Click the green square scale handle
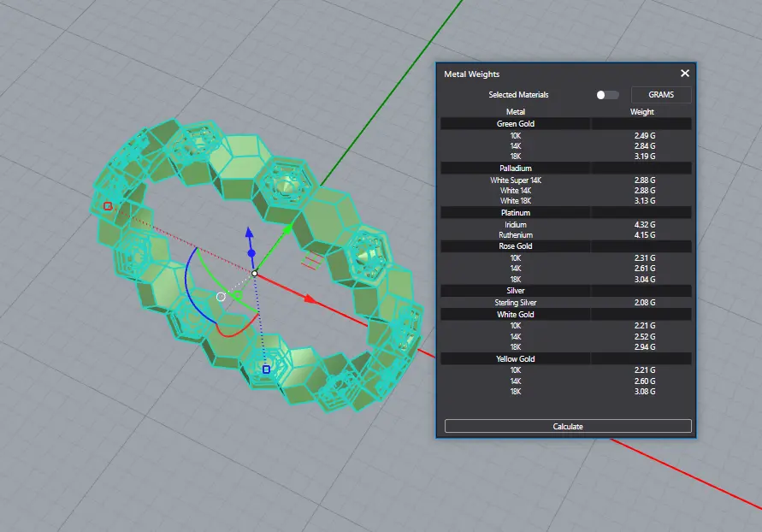762x532 pixels. (238, 295)
